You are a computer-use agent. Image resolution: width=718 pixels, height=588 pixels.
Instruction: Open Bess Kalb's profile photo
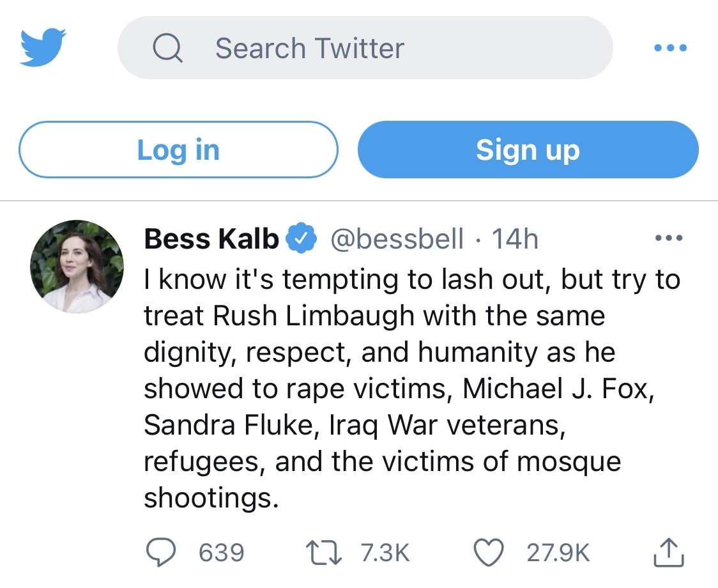[77, 267]
